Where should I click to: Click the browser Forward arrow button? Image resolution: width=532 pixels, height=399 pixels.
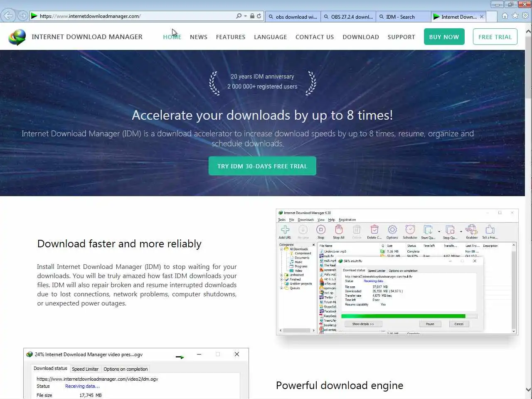(x=23, y=16)
